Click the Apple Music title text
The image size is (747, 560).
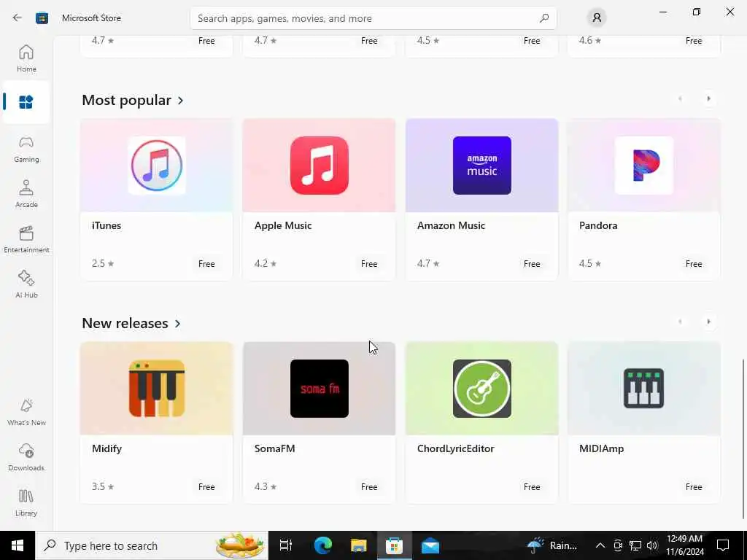[x=283, y=225]
